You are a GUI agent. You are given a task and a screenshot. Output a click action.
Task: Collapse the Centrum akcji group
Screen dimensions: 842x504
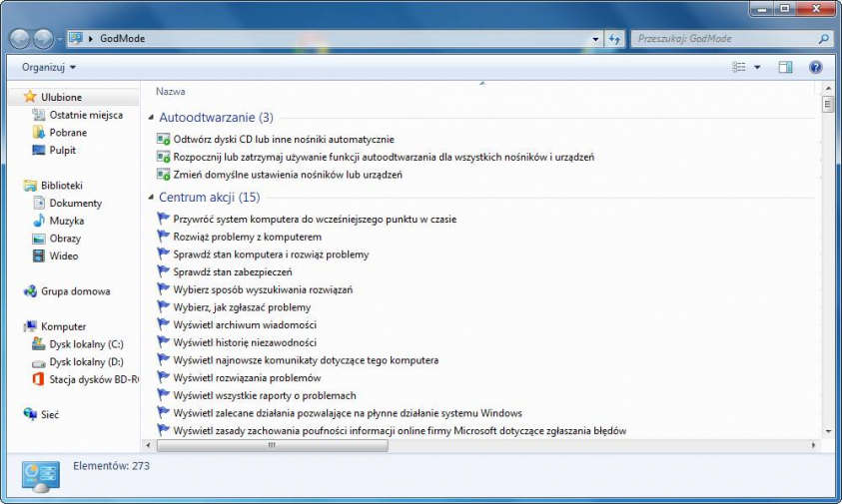coord(151,197)
